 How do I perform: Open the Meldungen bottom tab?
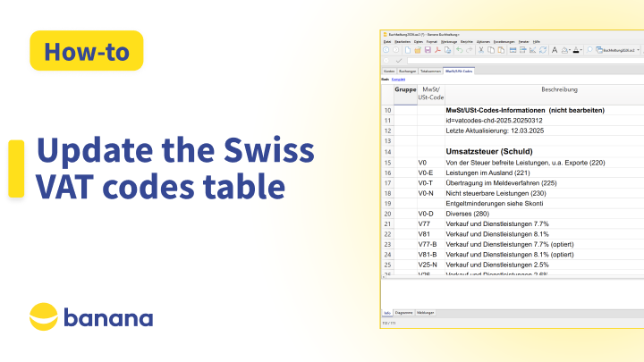(x=426, y=313)
